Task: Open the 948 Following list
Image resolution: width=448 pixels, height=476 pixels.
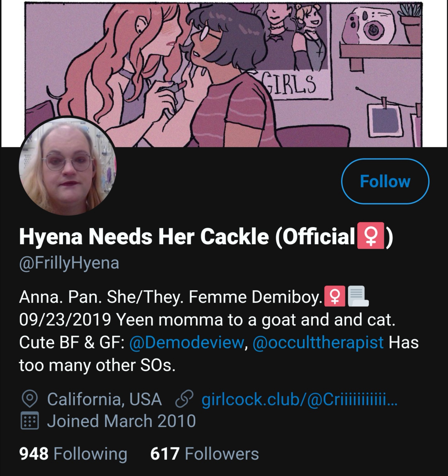Action: point(73,453)
